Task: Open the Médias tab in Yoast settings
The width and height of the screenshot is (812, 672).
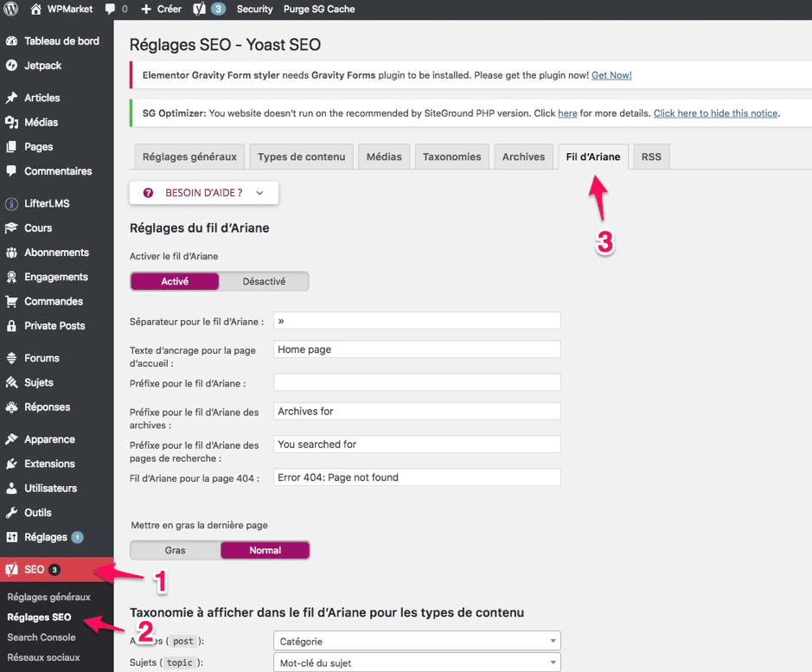Action: click(x=384, y=157)
